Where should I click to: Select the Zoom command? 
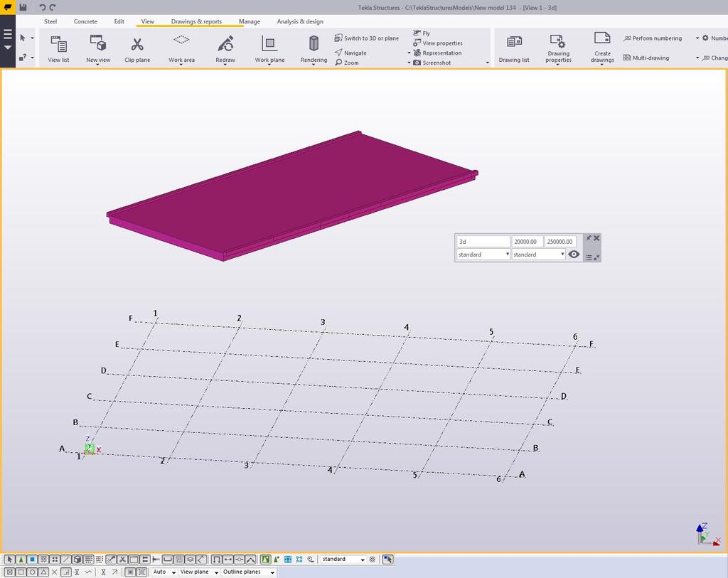pyautogui.click(x=347, y=63)
